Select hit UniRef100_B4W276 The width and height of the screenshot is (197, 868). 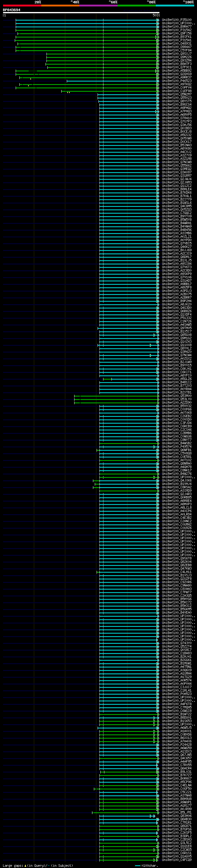click(x=177, y=474)
